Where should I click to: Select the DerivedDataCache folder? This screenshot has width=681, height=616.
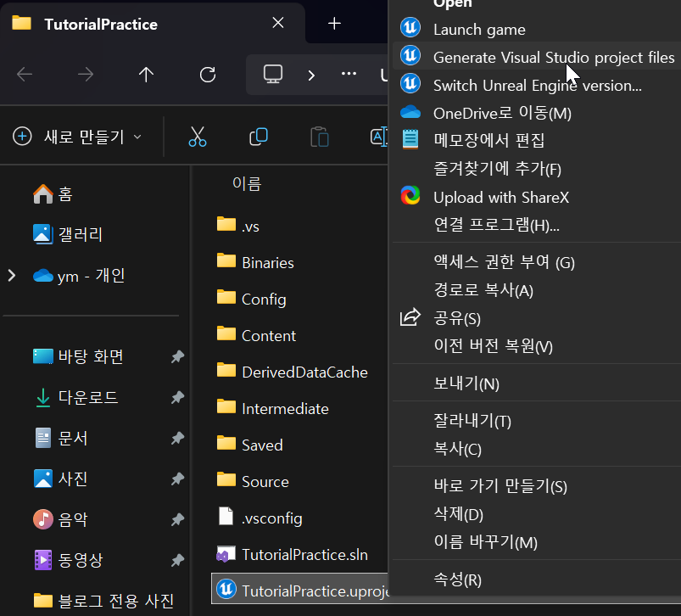point(293,372)
